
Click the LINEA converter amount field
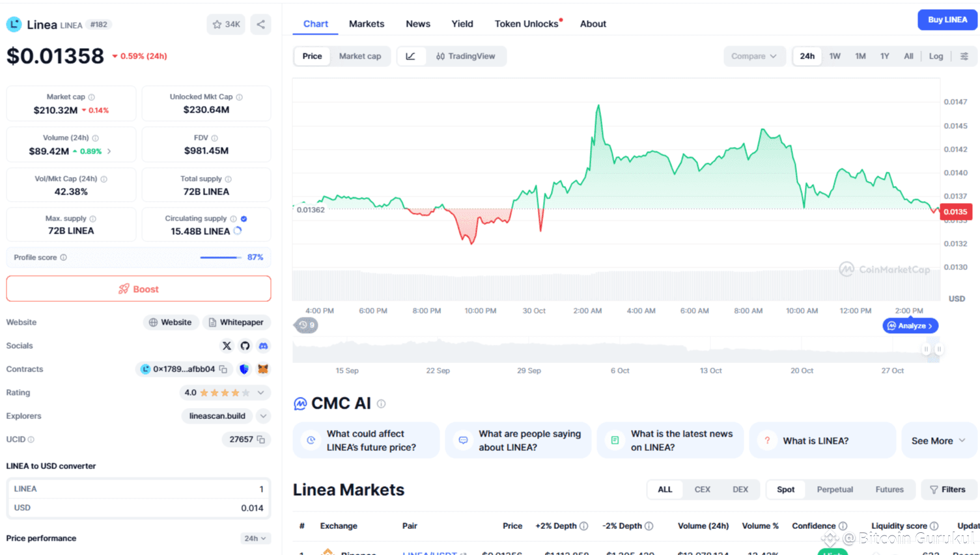139,489
